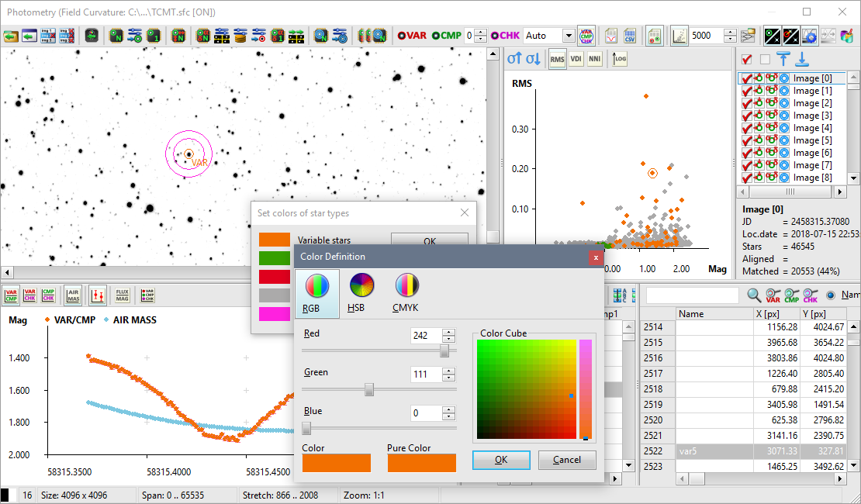The width and height of the screenshot is (861, 504).
Task: Click the light curve document icon
Action: [610, 36]
